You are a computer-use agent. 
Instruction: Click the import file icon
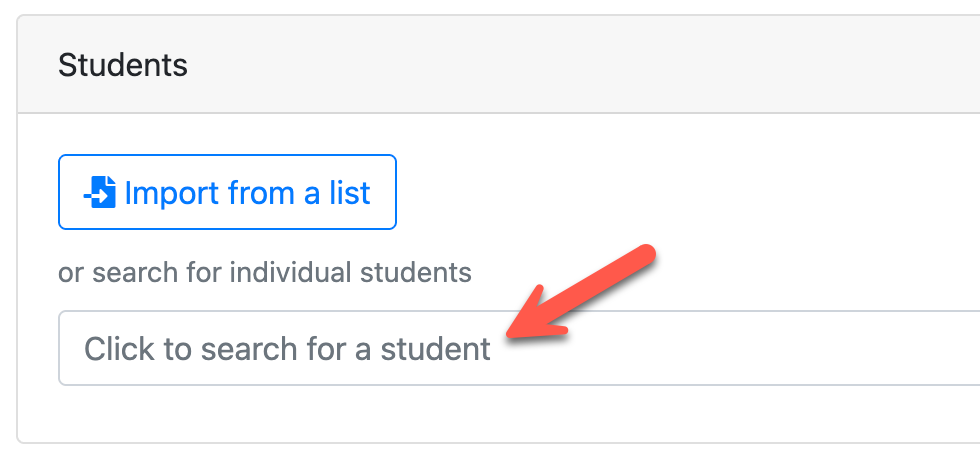100,192
